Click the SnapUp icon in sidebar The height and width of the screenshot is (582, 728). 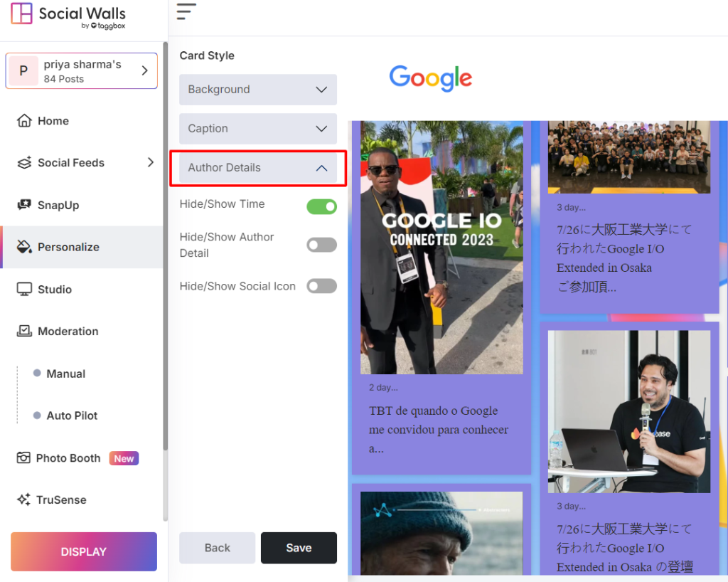(x=25, y=205)
